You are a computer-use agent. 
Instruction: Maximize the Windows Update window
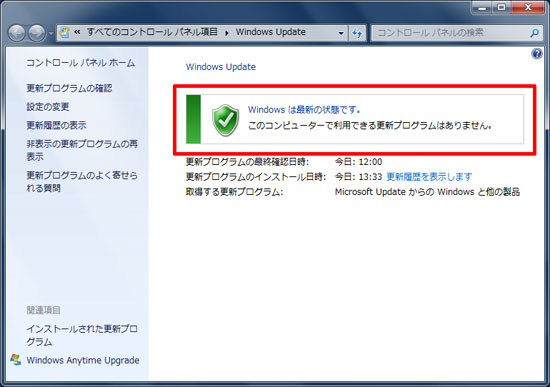point(501,7)
